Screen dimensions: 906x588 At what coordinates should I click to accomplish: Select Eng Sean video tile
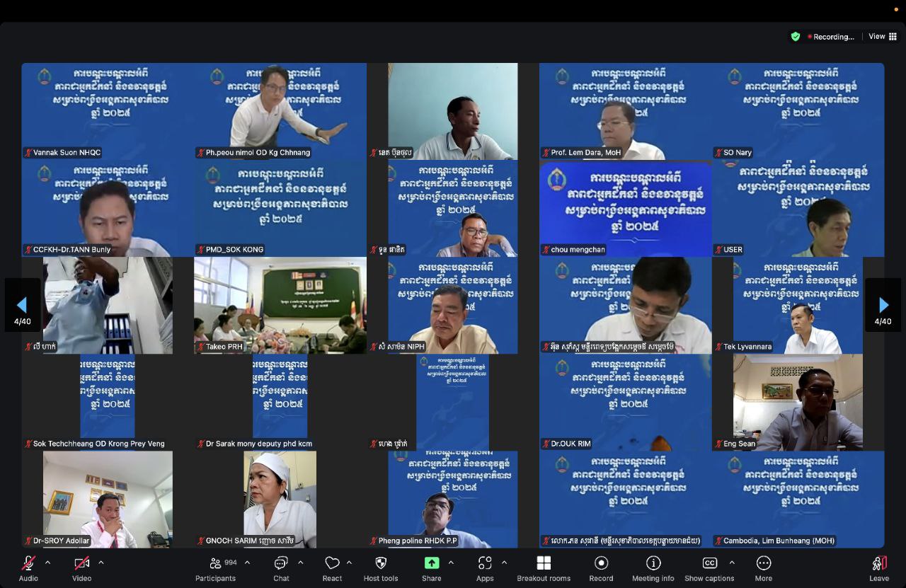[x=798, y=402]
